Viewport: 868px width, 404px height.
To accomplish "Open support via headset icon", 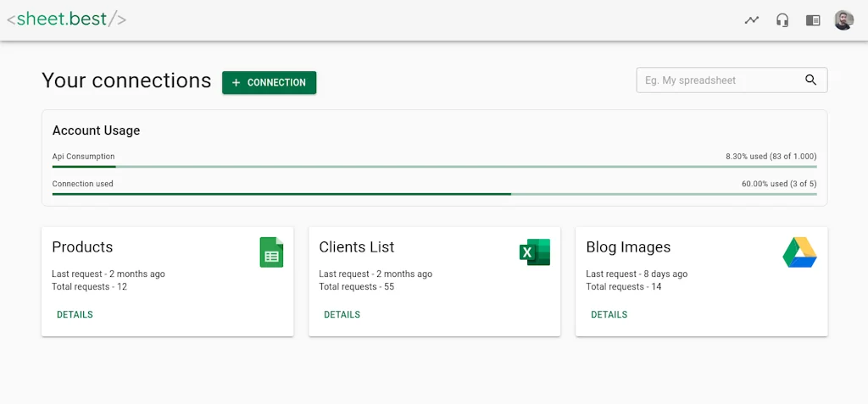I will (x=782, y=20).
